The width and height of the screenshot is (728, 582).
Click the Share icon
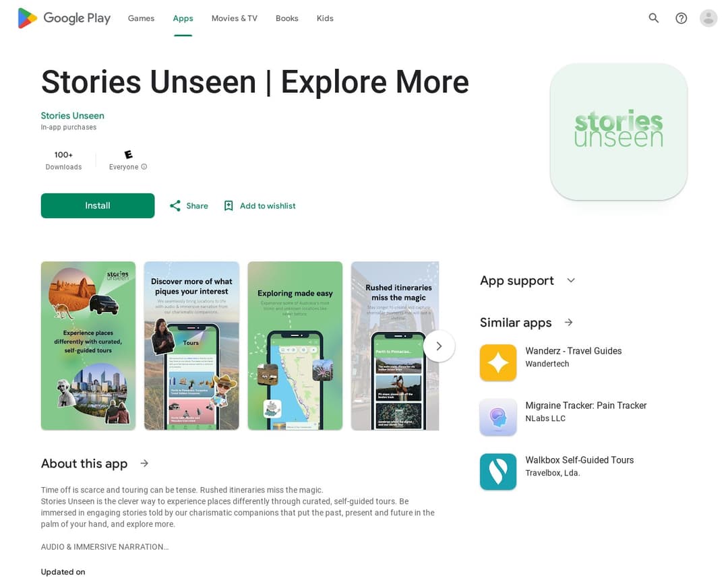point(175,205)
